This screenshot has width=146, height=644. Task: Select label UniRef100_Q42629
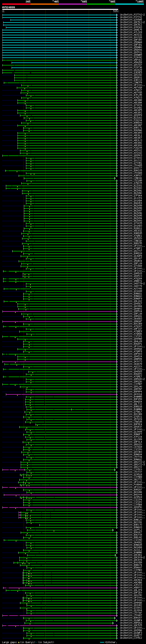coord(131,70)
